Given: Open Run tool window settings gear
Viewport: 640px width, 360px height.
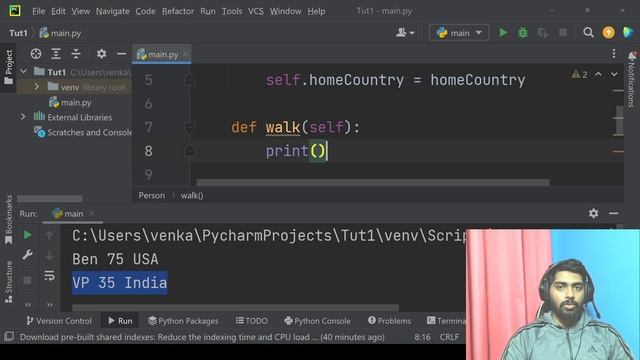Looking at the screenshot, I should (593, 213).
